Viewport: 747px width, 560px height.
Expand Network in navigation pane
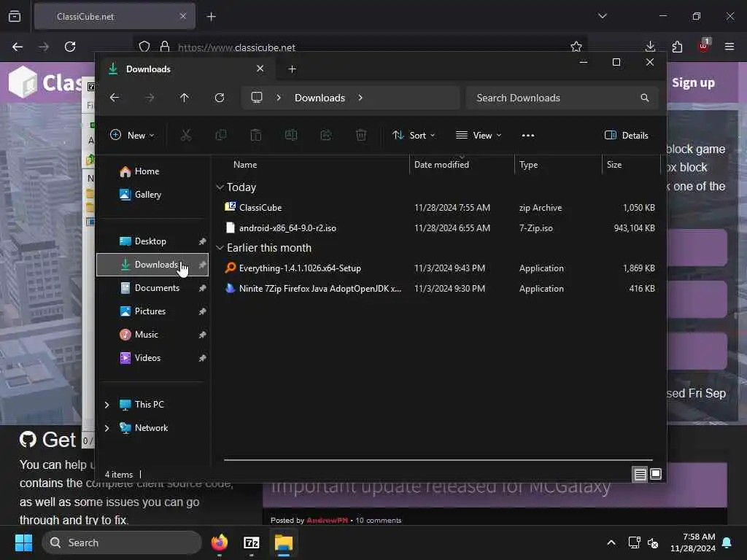(x=107, y=428)
